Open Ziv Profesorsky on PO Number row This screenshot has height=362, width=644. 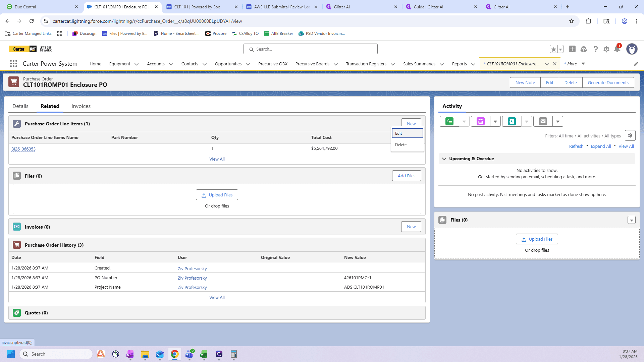click(x=192, y=278)
